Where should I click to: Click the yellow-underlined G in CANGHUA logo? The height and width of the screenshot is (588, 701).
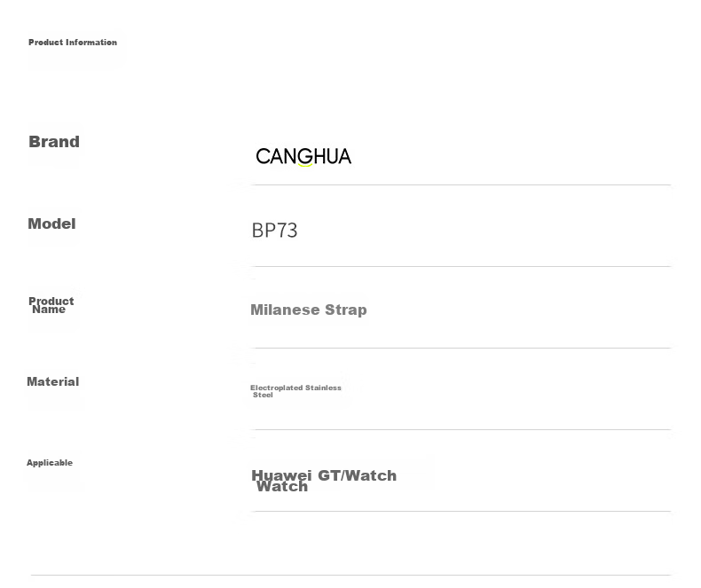pos(305,157)
